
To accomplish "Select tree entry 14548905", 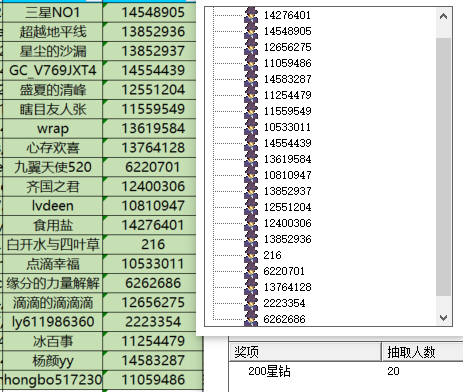I will [287, 31].
